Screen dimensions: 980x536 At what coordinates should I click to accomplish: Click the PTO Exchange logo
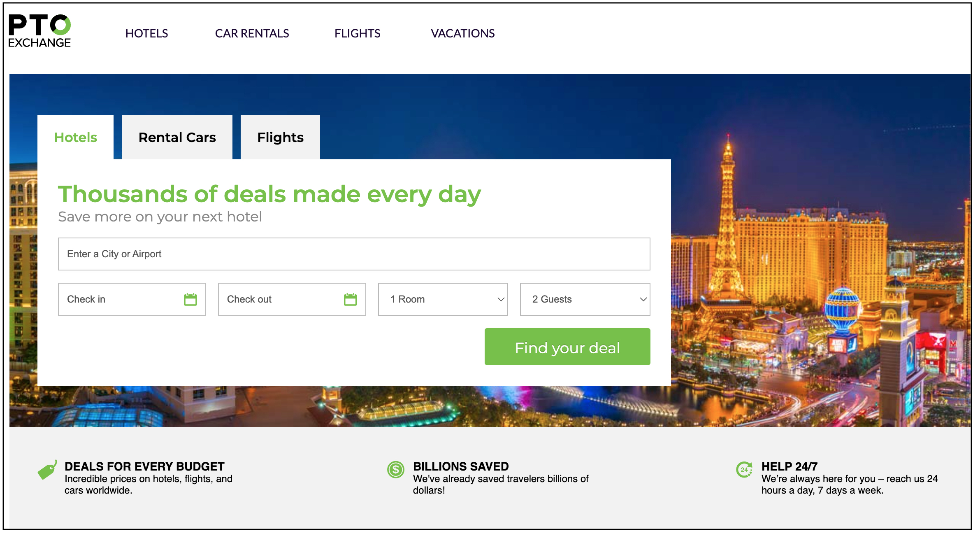40,30
